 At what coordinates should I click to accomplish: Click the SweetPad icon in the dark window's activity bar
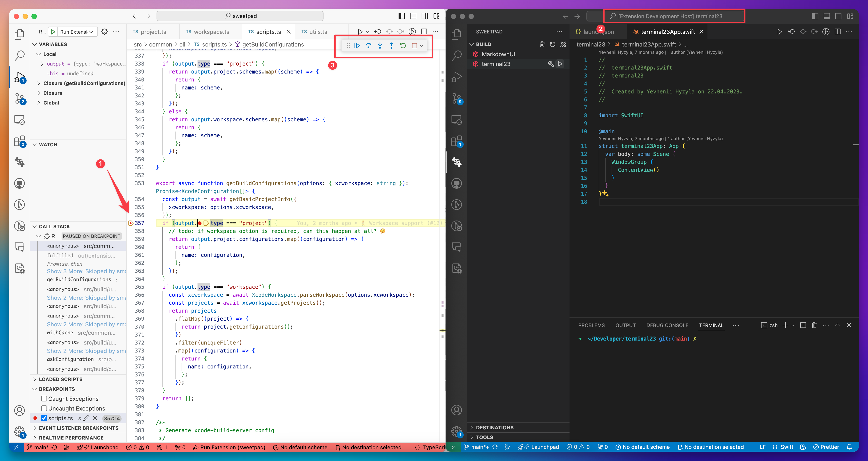(x=457, y=162)
